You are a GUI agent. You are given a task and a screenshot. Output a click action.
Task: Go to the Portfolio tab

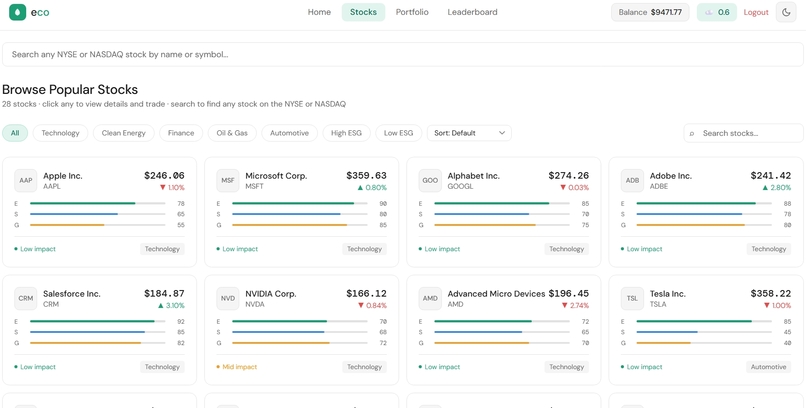click(x=412, y=12)
